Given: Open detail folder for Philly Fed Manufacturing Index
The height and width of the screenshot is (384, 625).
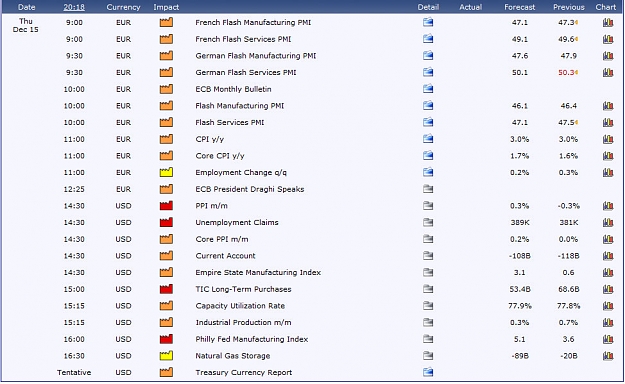Looking at the screenshot, I should tap(428, 339).
